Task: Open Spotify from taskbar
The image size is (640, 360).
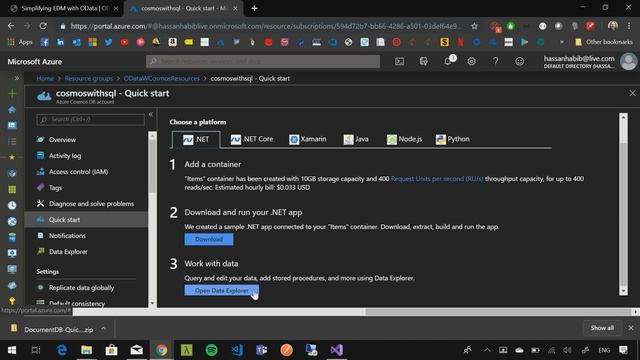Action: tap(211, 350)
